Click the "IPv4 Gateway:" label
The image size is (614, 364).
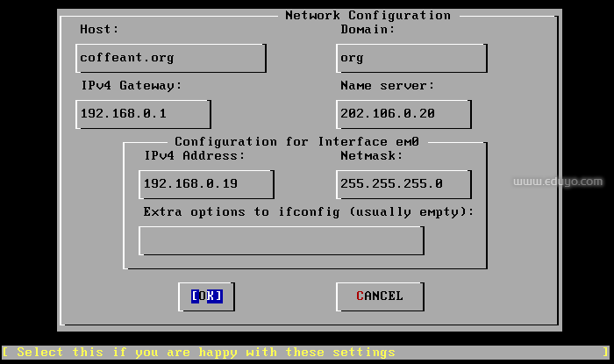pos(130,85)
